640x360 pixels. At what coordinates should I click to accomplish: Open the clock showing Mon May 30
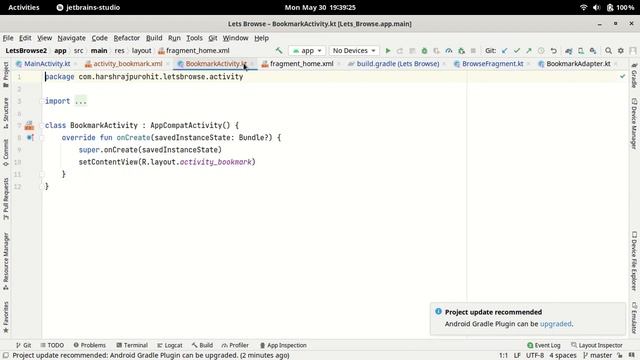pos(320,7)
